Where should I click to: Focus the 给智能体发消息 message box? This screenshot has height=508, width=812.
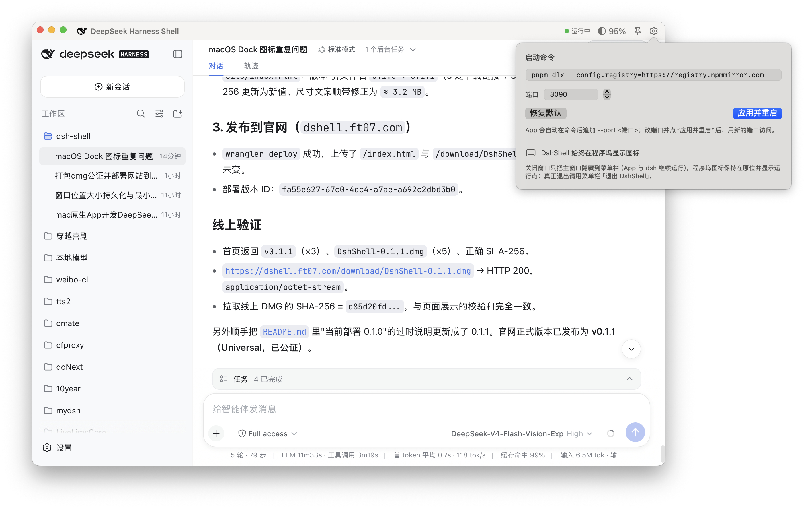point(426,409)
